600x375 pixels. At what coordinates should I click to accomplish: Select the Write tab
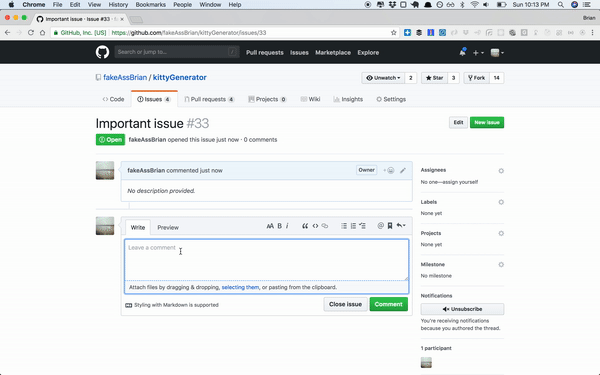click(x=138, y=227)
